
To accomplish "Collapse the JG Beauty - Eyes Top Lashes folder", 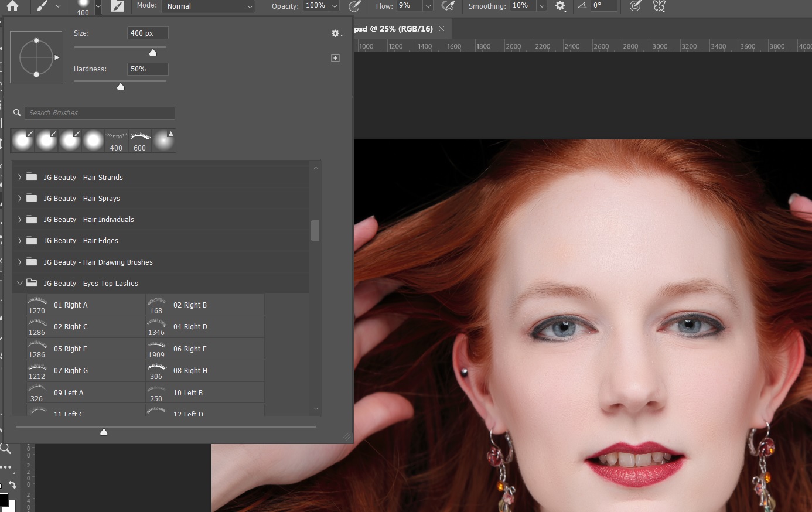I will click(19, 283).
